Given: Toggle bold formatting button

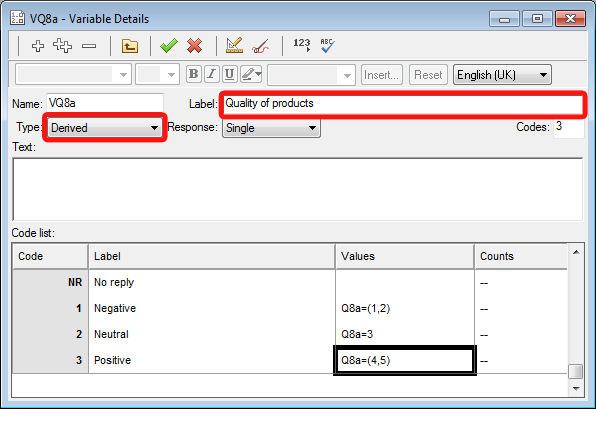Looking at the screenshot, I should (193, 74).
